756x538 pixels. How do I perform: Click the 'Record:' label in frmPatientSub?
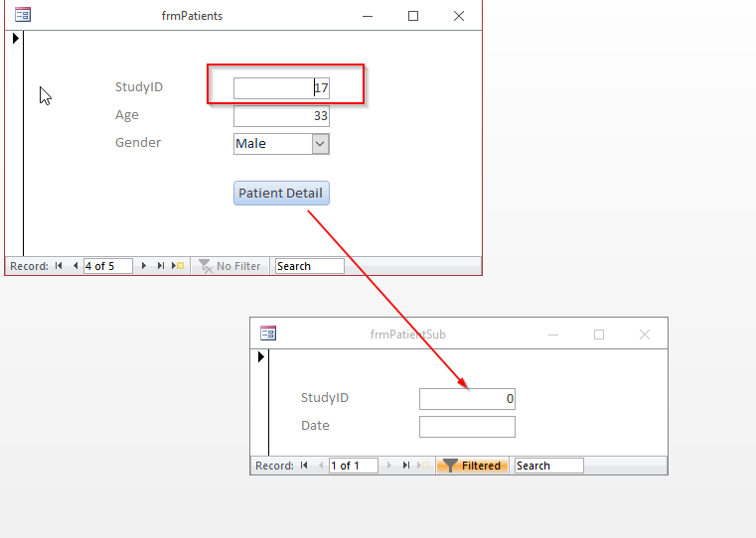275,466
